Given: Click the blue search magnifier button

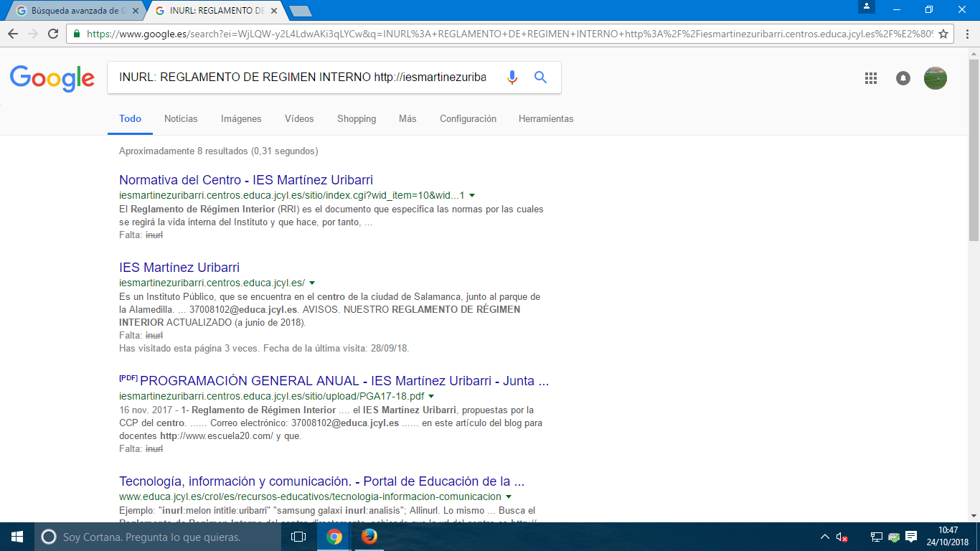Looking at the screenshot, I should click(x=541, y=77).
